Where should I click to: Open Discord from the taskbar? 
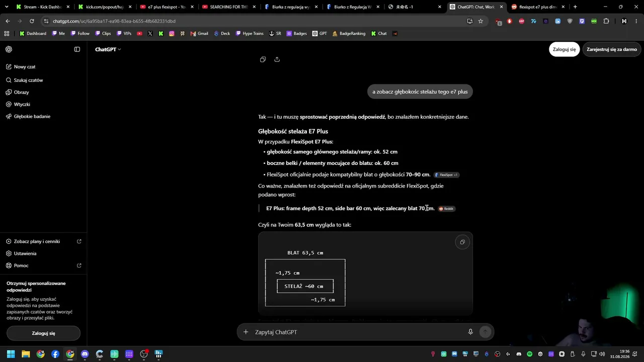85,354
